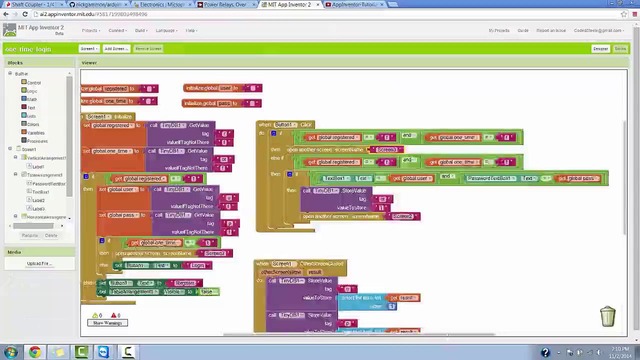The width and height of the screenshot is (640, 360).
Task: Open the Control blocks drawer
Action: (31, 82)
